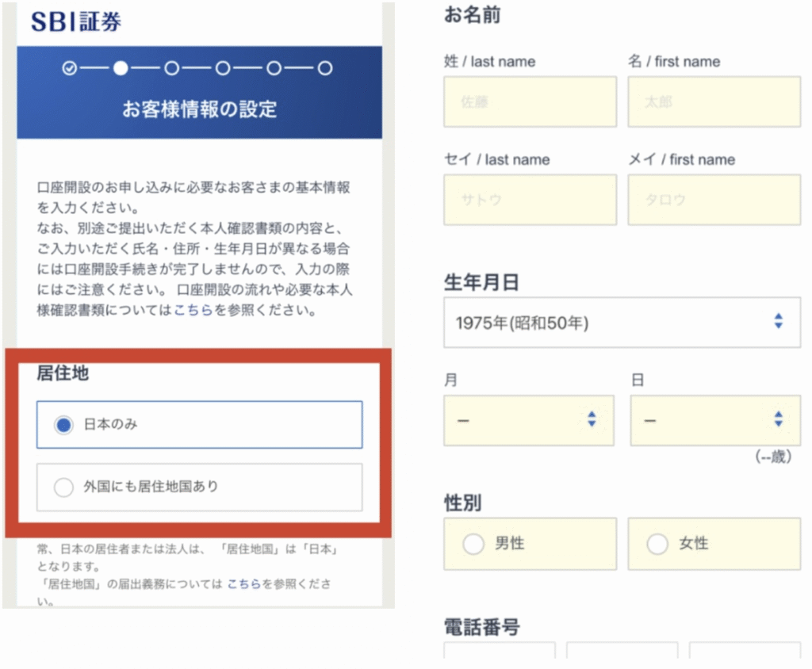The width and height of the screenshot is (812, 669).
Task: Click こちら link about 居住地国 reporting duty
Action: click(243, 584)
